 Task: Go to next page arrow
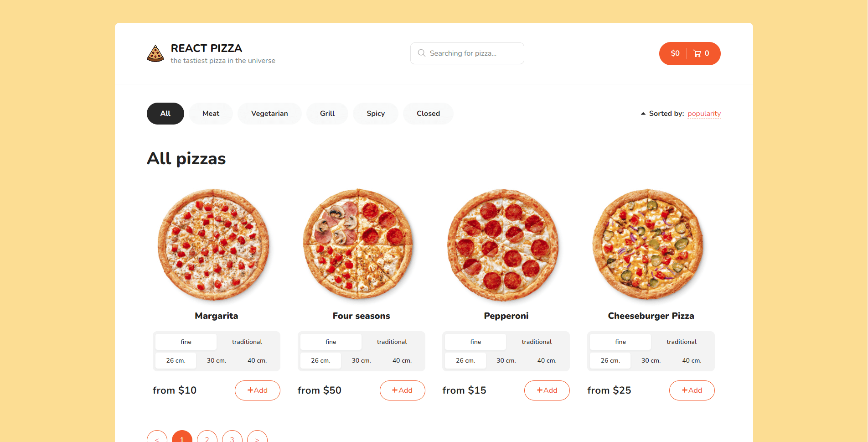point(257,437)
